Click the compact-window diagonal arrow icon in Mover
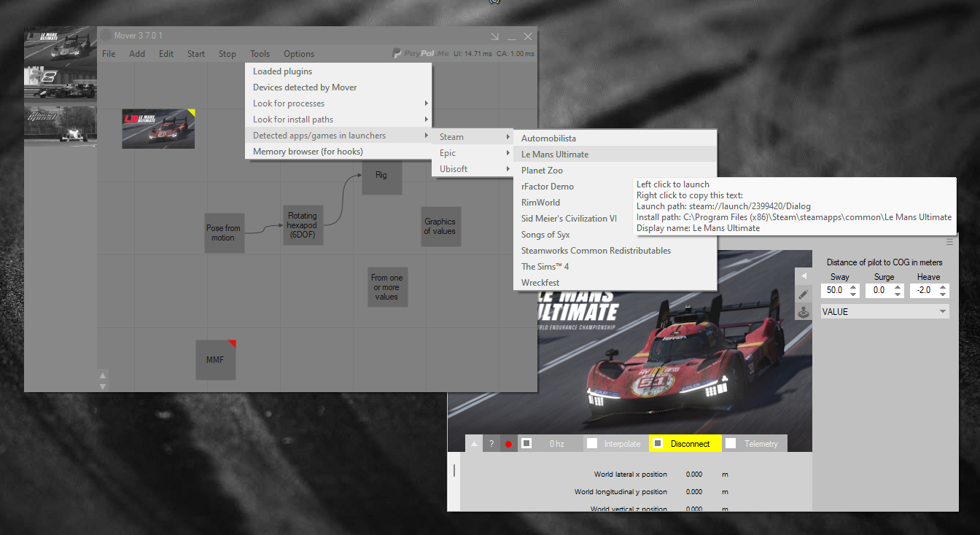The image size is (980, 535). click(494, 36)
